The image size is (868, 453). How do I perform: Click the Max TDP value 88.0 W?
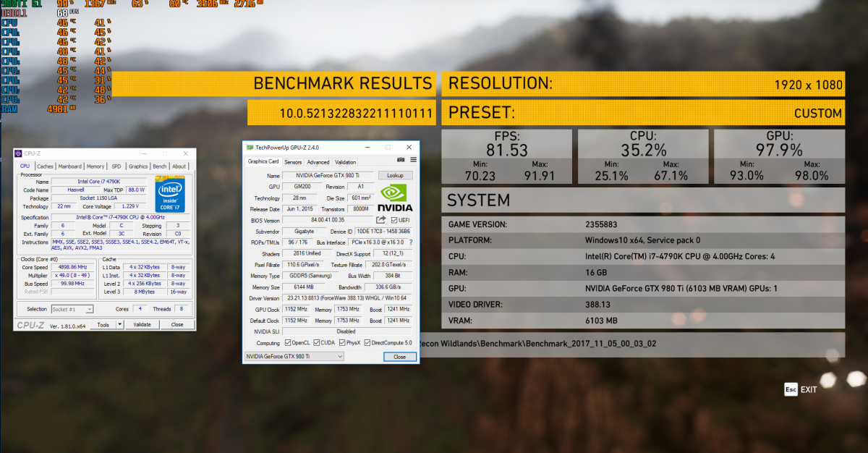click(136, 190)
